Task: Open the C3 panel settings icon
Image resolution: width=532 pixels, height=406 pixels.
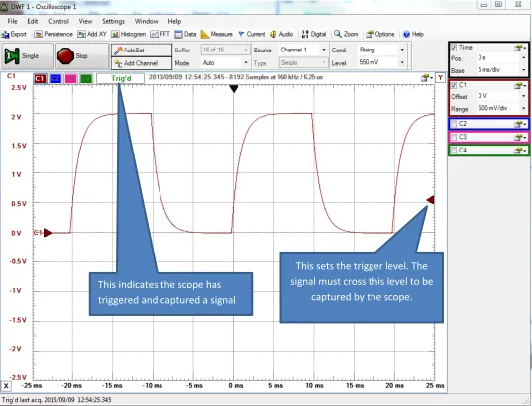Action: 519,138
